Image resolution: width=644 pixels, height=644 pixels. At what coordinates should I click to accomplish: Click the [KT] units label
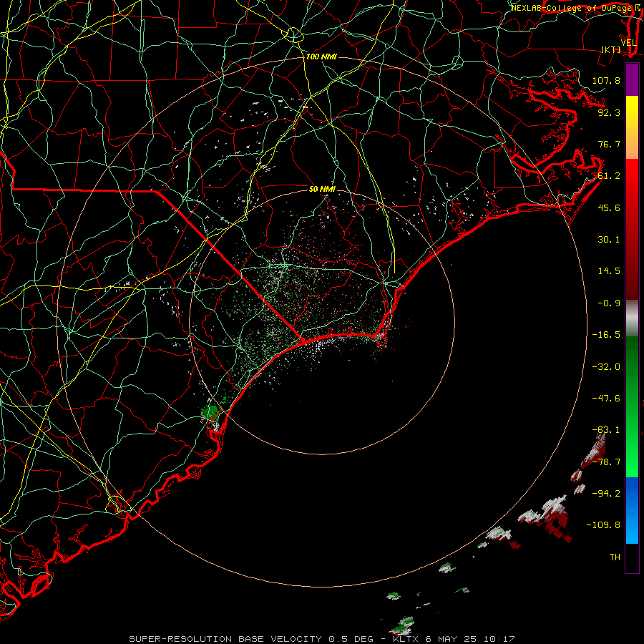point(611,49)
